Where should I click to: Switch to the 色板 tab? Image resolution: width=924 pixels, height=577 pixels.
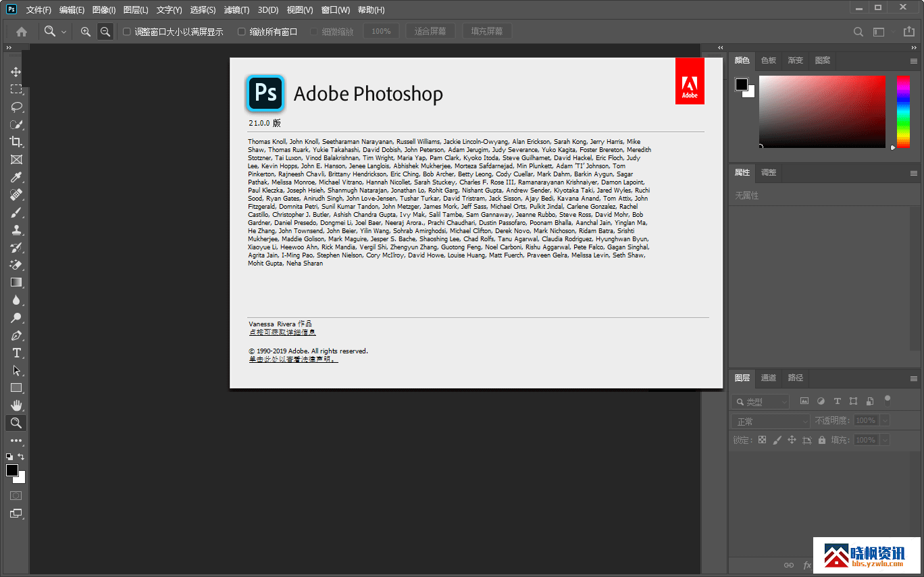tap(769, 60)
